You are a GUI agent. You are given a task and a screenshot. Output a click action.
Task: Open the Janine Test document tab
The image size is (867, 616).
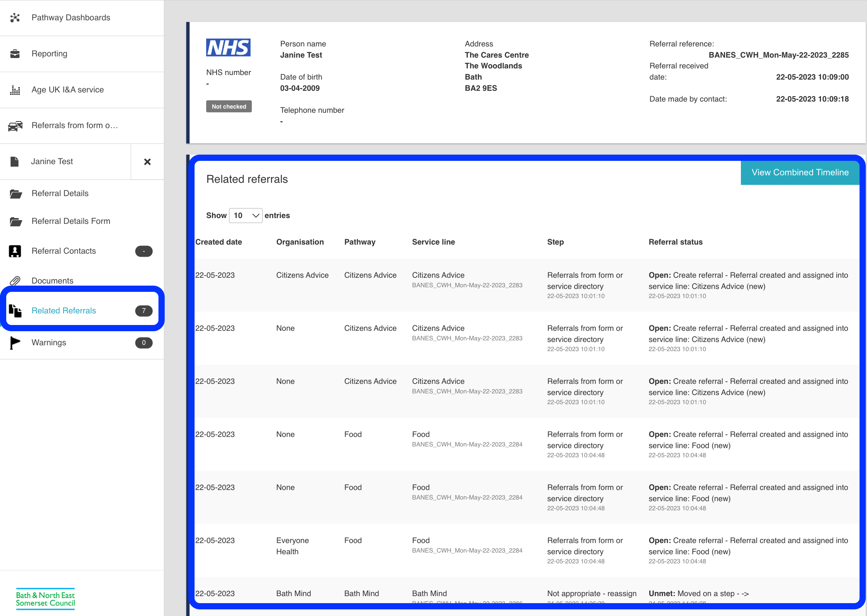52,162
